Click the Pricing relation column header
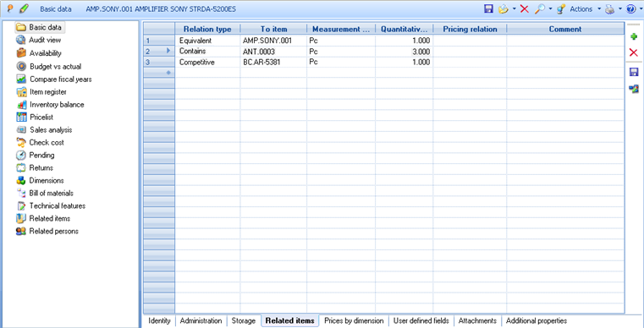This screenshot has width=644, height=328. [x=470, y=29]
